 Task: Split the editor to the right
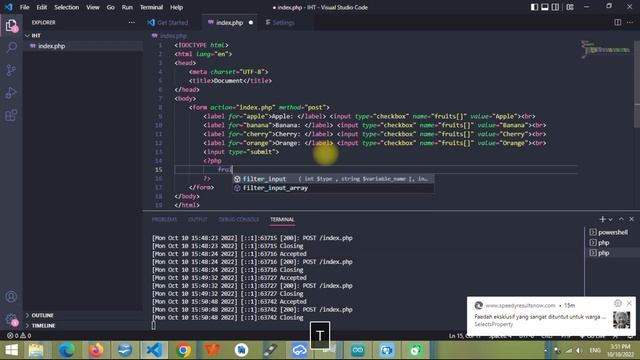618,22
